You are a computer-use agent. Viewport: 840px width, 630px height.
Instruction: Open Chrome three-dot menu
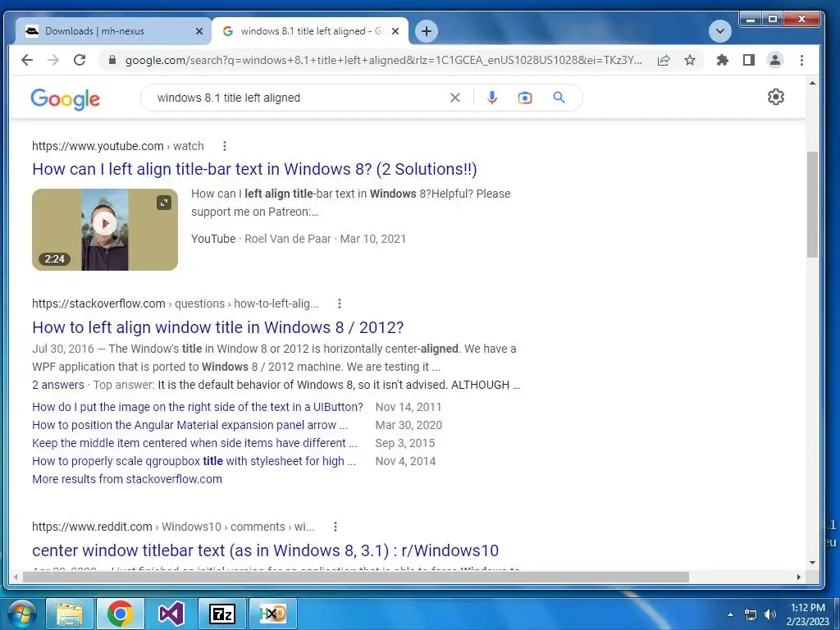801,60
